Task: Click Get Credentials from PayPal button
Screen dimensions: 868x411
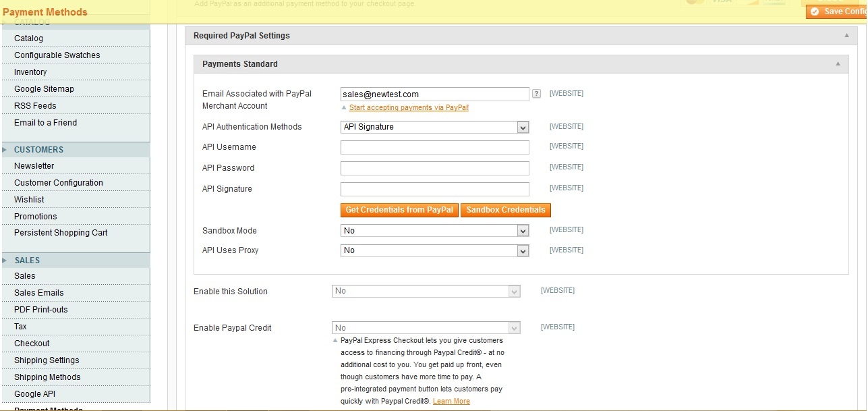Action: pos(399,210)
